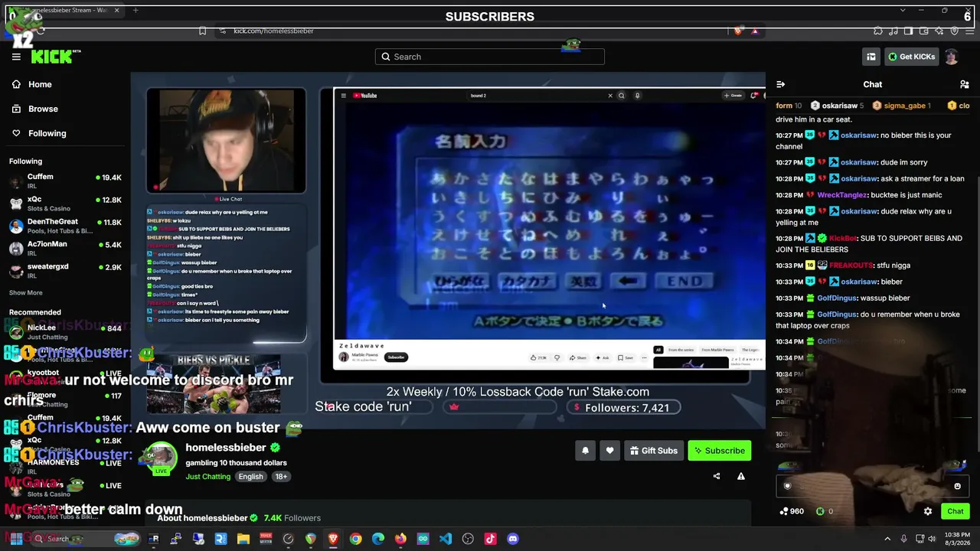Subscribe to homelessbieber with the green button
Image resolution: width=980 pixels, height=551 pixels.
click(720, 451)
